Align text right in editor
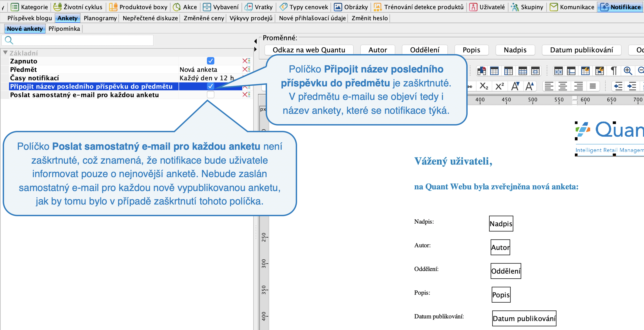644x330 pixels. pyautogui.click(x=578, y=86)
